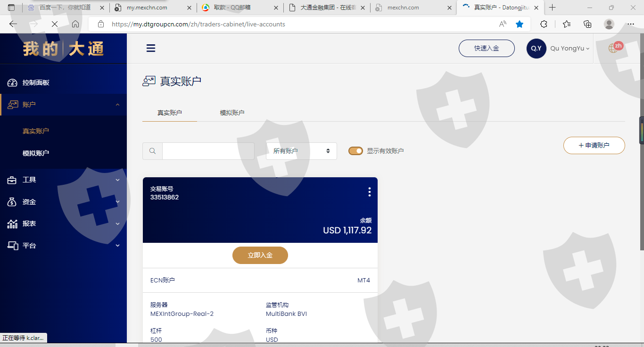644x347 pixels.
Task: Expand the 工具 sidebar chevron
Action: (118, 180)
